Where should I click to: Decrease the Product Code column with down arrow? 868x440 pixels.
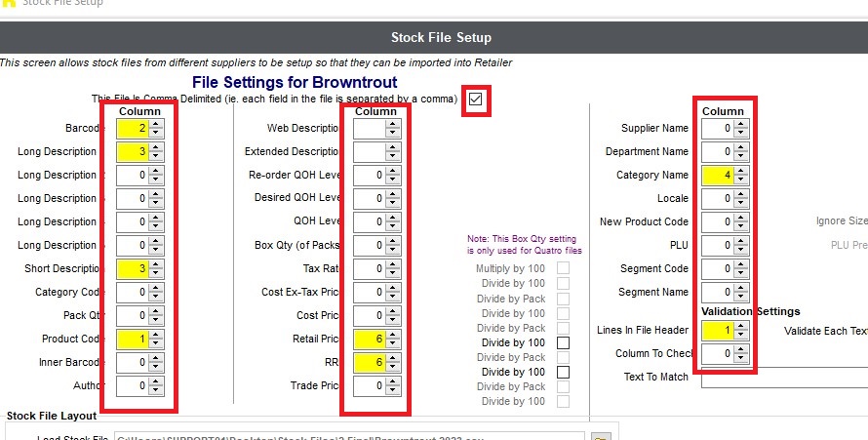coord(157,343)
